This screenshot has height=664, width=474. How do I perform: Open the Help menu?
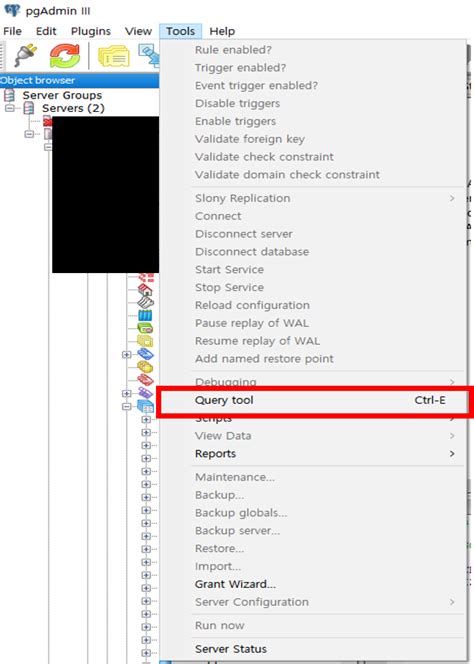(222, 31)
